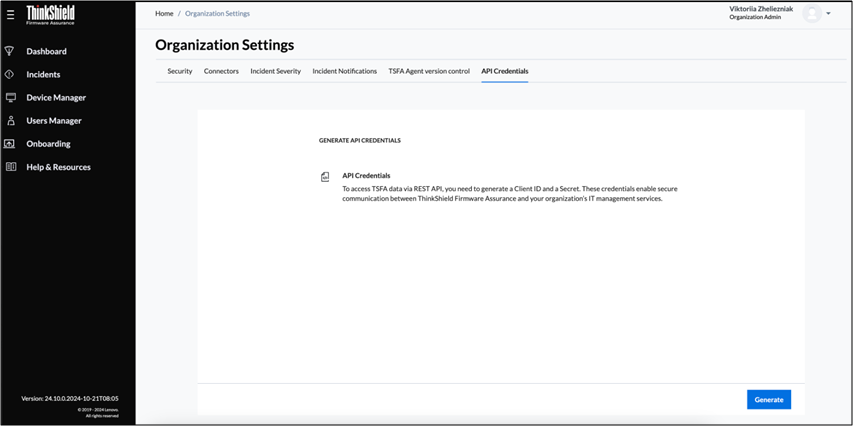The image size is (853, 426).
Task: Click the Organization Admin role text
Action: coord(755,17)
